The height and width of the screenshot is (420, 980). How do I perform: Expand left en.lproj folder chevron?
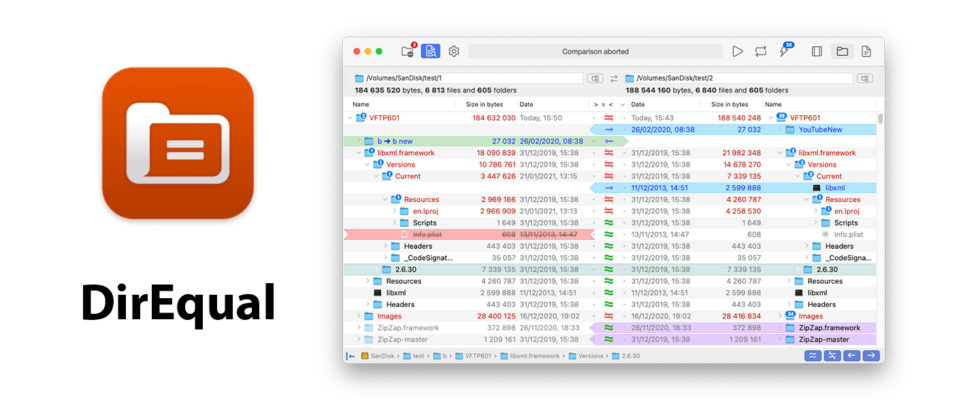click(394, 211)
